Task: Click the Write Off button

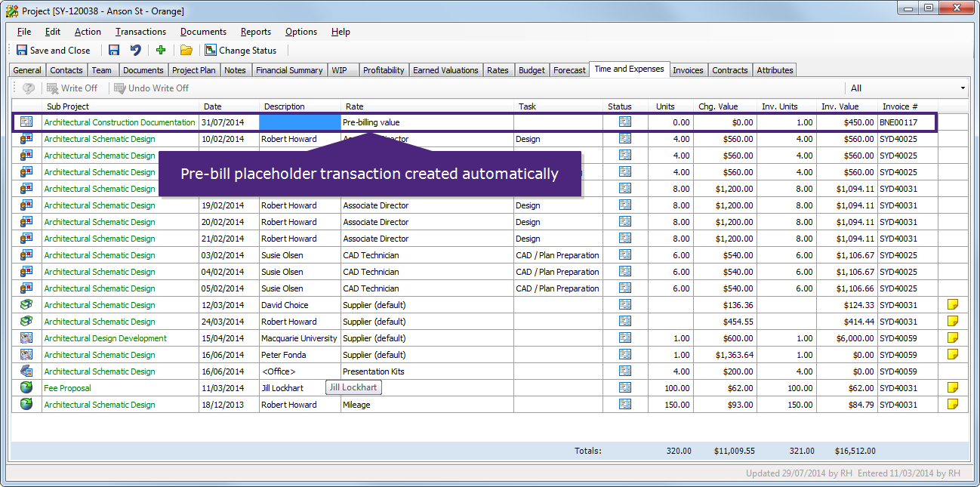Action: [x=73, y=88]
